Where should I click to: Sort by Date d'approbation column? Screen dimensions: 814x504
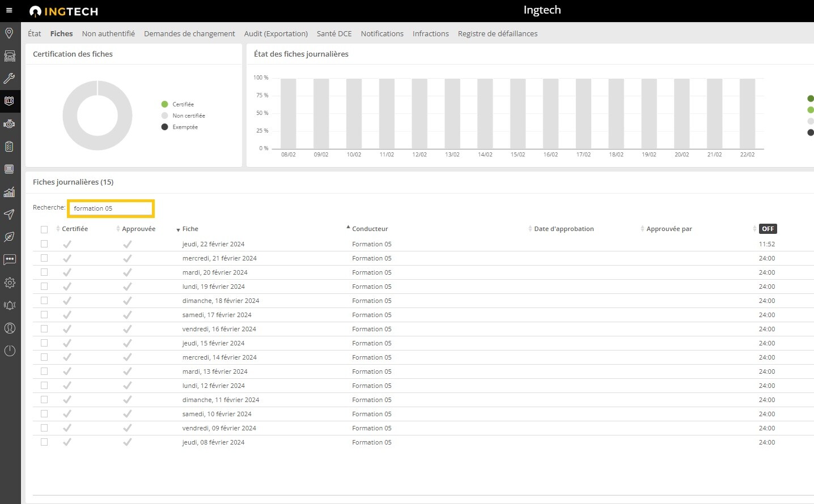tap(563, 229)
